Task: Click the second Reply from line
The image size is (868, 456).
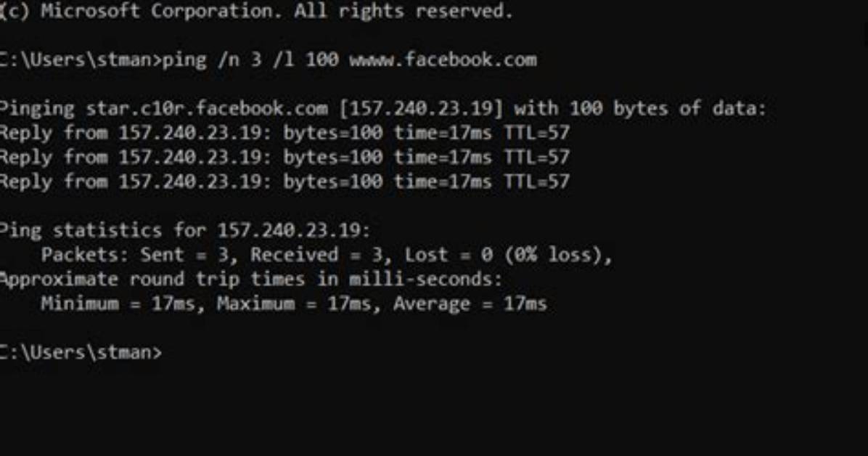Action: (x=284, y=158)
